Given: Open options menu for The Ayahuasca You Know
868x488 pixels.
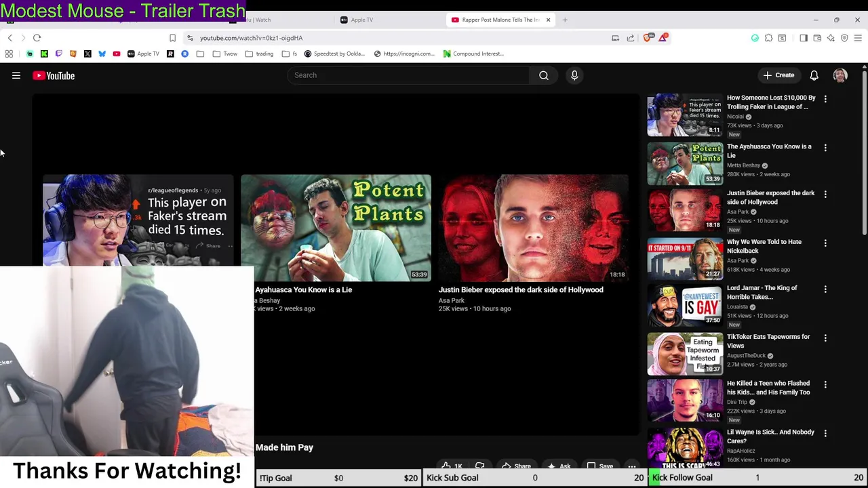Looking at the screenshot, I should 825,148.
